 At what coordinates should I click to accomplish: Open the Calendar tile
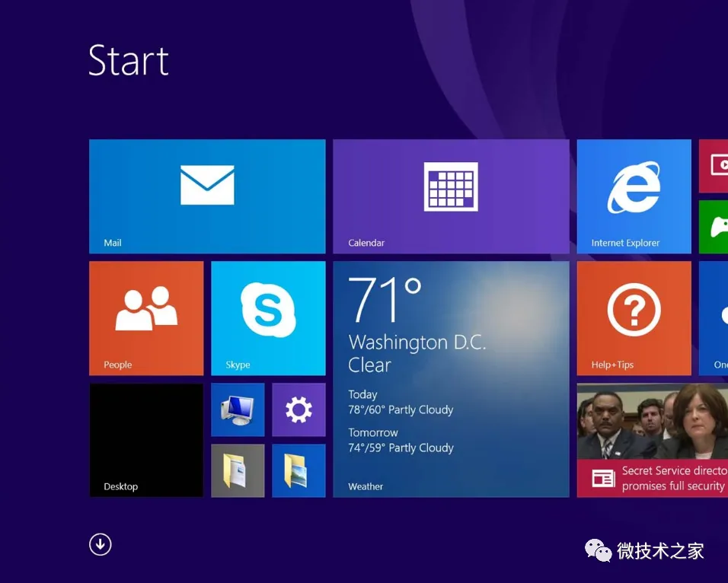tap(451, 196)
